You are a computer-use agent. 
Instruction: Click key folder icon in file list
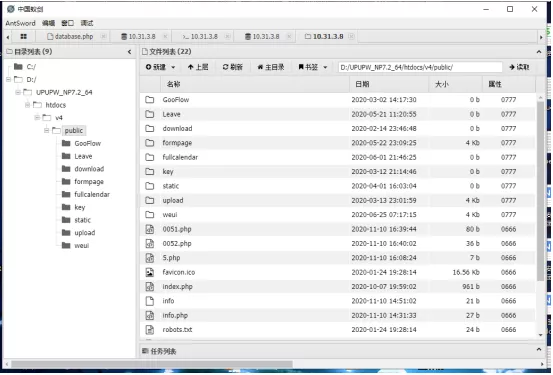(150, 172)
